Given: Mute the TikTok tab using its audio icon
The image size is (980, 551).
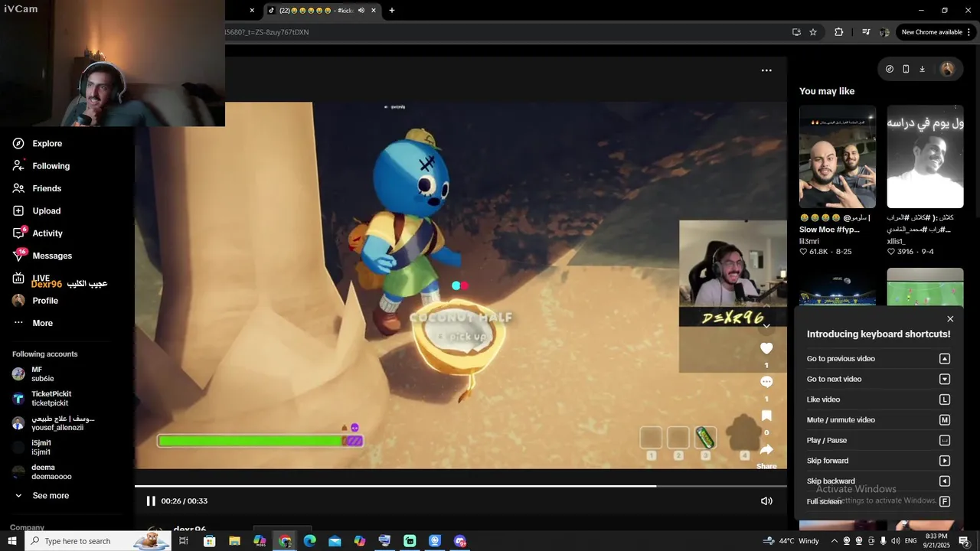Looking at the screenshot, I should click(361, 11).
